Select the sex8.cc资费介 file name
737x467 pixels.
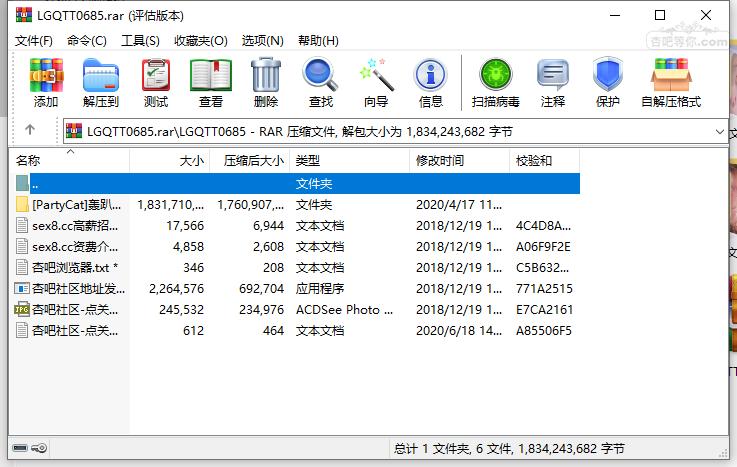click(75, 247)
